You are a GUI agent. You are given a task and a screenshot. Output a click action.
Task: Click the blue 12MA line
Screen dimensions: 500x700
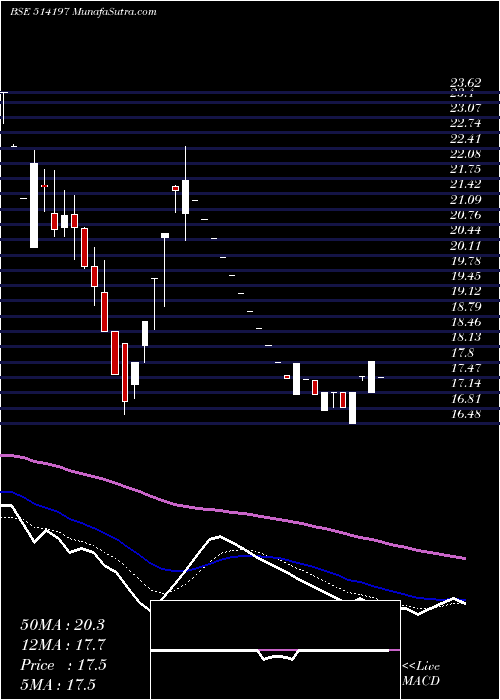[232, 556]
